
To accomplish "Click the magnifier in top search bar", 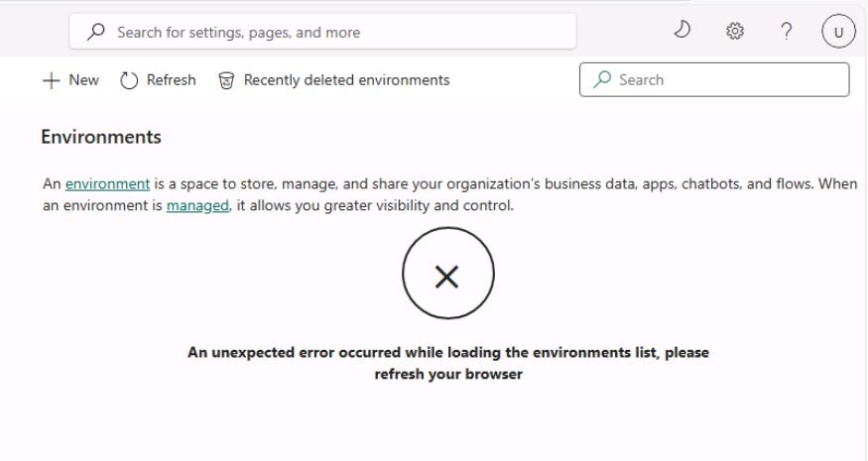I will [96, 32].
